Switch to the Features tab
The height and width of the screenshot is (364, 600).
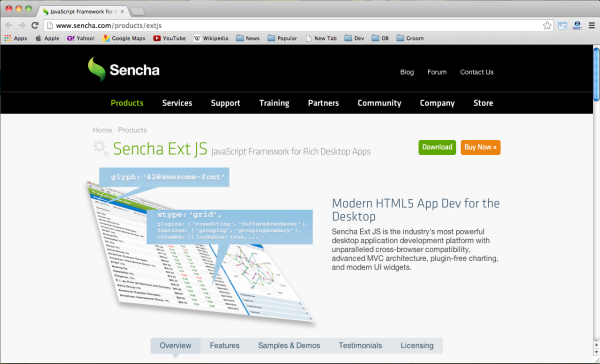(225, 346)
